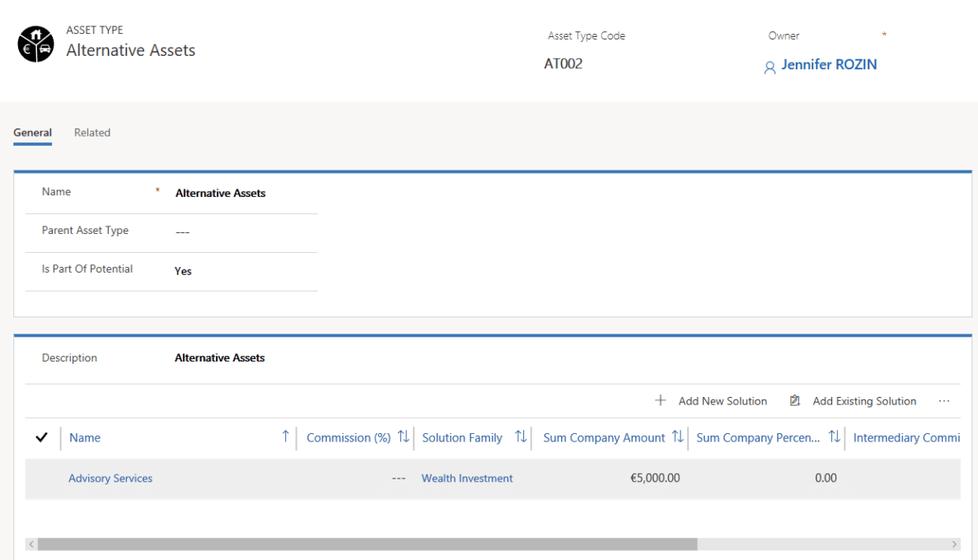
Task: Sort the Sum Company Amount column arrows
Action: coord(678,436)
